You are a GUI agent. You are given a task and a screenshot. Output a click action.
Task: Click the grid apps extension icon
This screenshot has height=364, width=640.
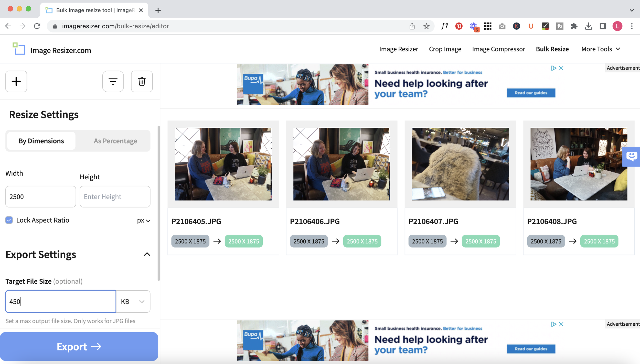click(488, 26)
